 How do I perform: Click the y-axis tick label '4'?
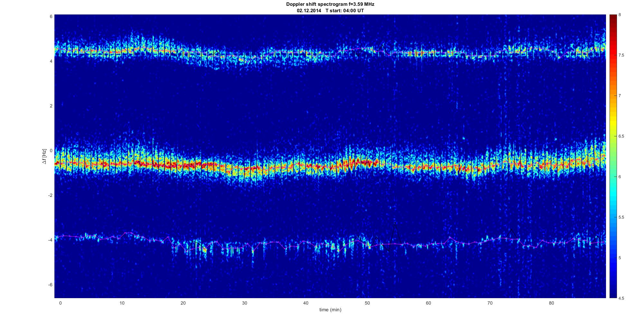[51, 61]
